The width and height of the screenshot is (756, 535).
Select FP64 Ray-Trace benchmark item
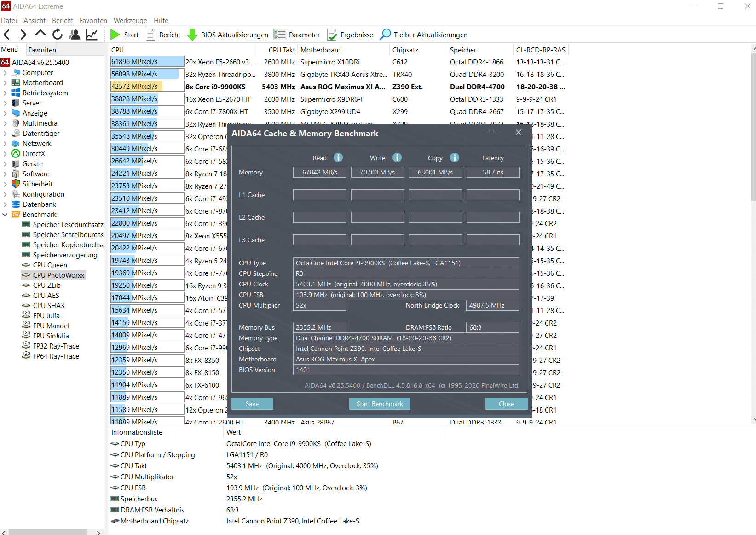(56, 356)
